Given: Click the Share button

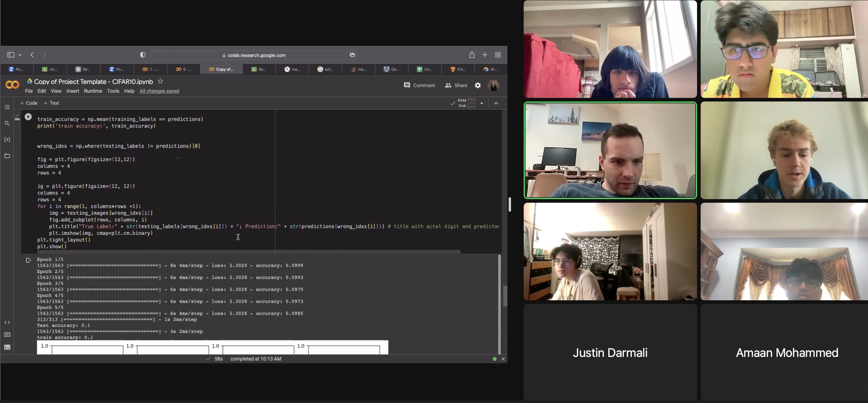Looking at the screenshot, I should click(456, 85).
